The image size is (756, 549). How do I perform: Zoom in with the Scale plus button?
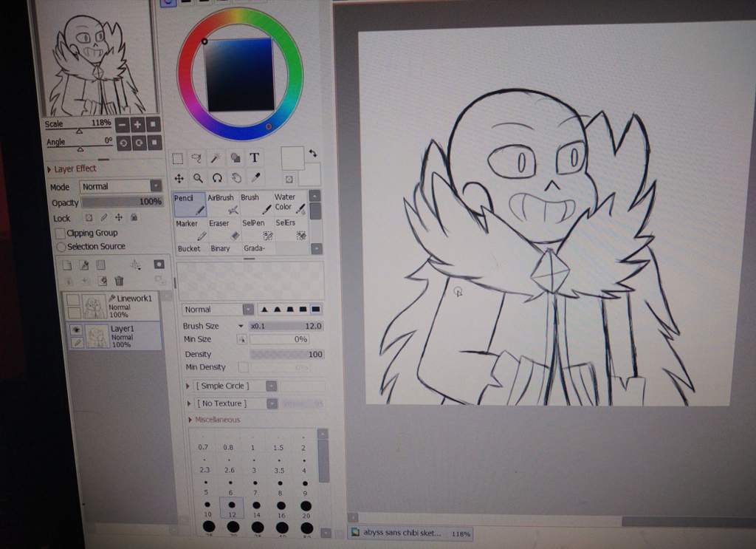(137, 124)
